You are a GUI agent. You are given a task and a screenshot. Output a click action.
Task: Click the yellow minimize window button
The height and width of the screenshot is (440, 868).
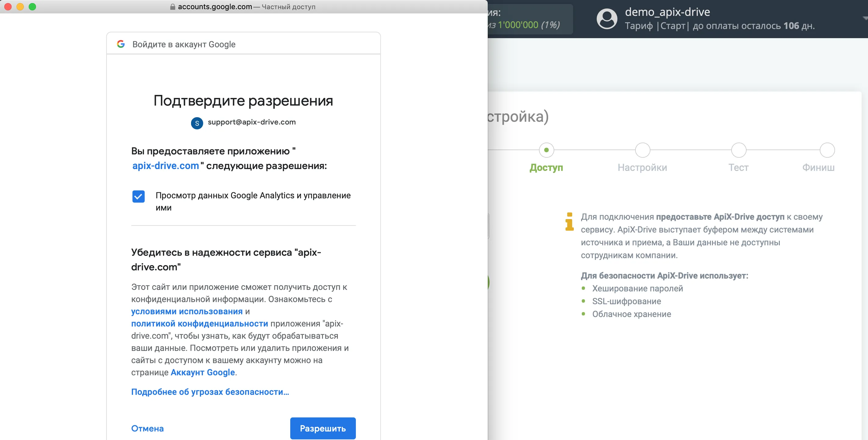(x=20, y=7)
